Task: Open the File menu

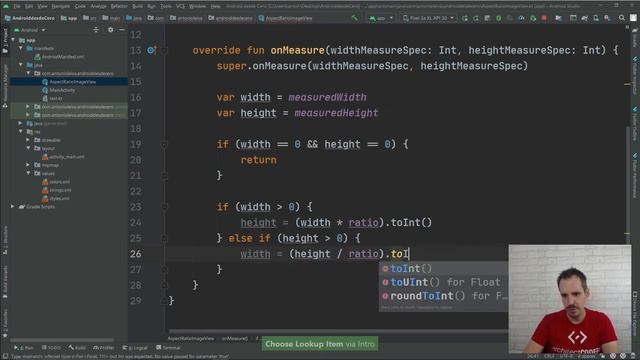Action: tap(17, 6)
